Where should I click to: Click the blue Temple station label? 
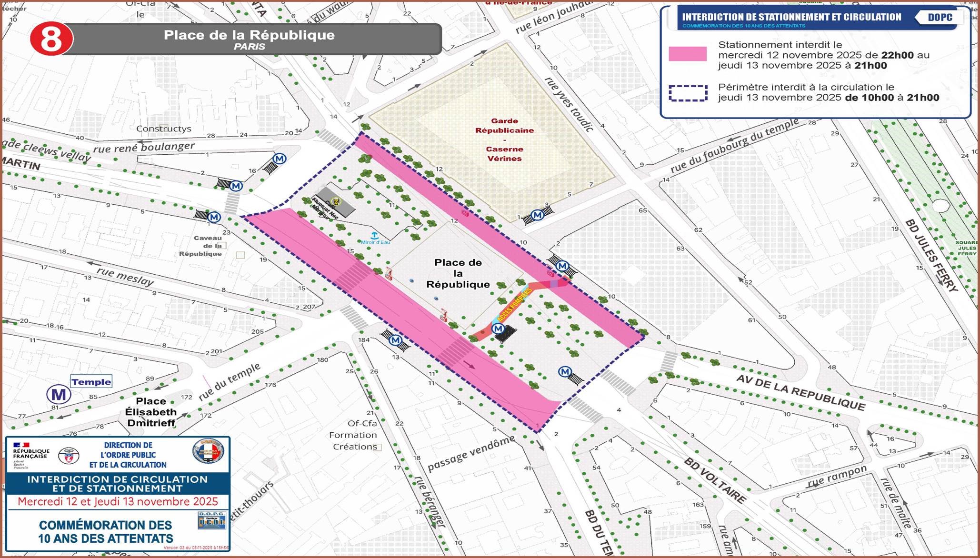click(x=91, y=382)
